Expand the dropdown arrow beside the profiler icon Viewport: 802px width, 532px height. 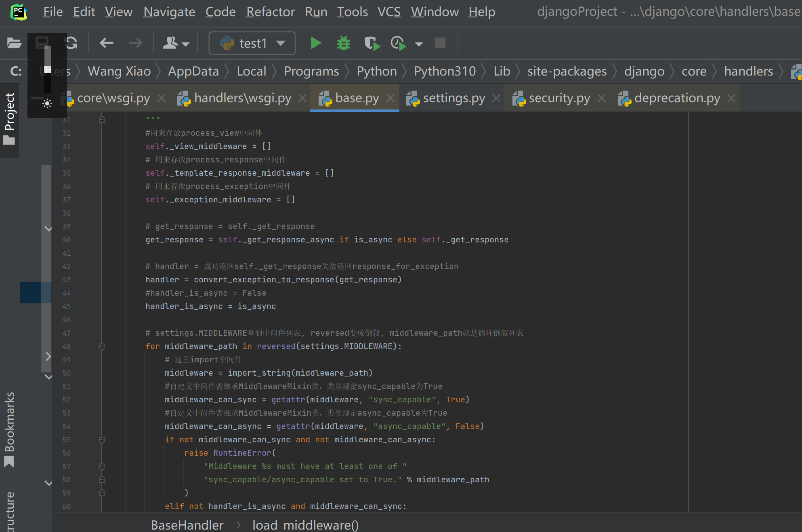click(419, 44)
